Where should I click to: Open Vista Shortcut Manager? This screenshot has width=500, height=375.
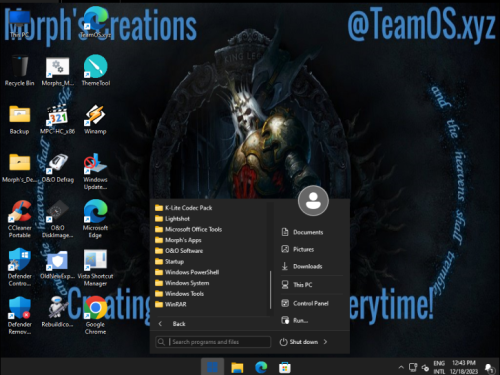(x=95, y=268)
